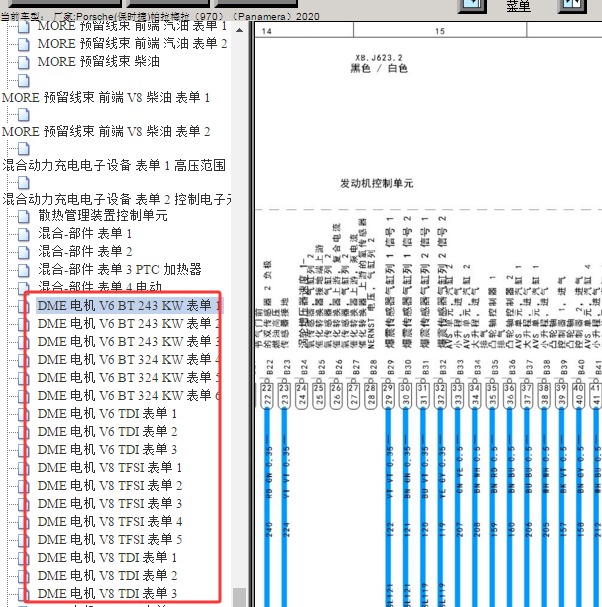Choose DME 电机 V8 TFSI 表单 3
This screenshot has height=607, width=602.
[x=110, y=504]
